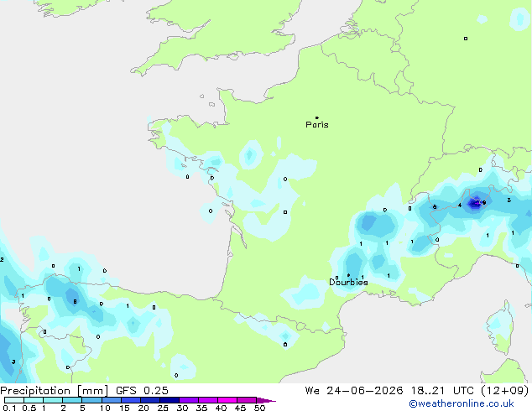Image resolution: width=532 pixels, height=411 pixels.
Task: Click the '9' value at the Alpine precipitation peak
Action: pos(484,203)
